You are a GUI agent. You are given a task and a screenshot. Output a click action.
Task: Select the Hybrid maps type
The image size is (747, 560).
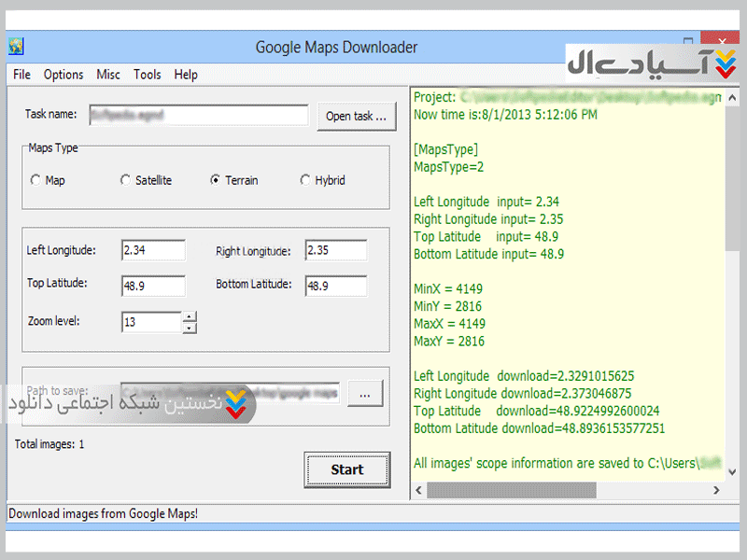[x=305, y=180]
